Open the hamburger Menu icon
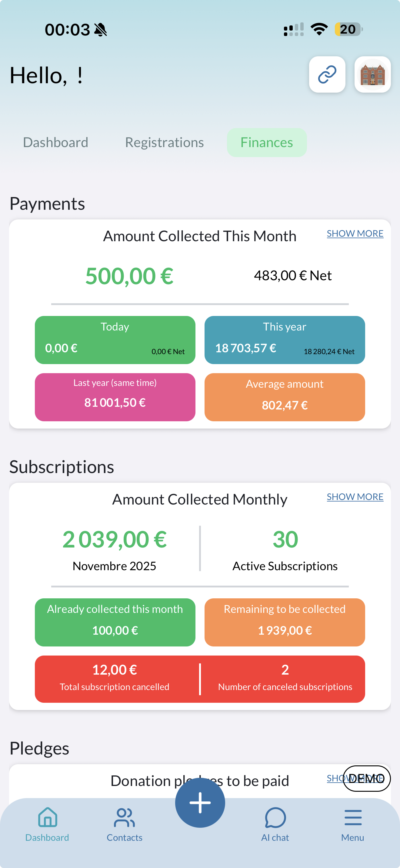Viewport: 400px width, 868px height. click(353, 817)
